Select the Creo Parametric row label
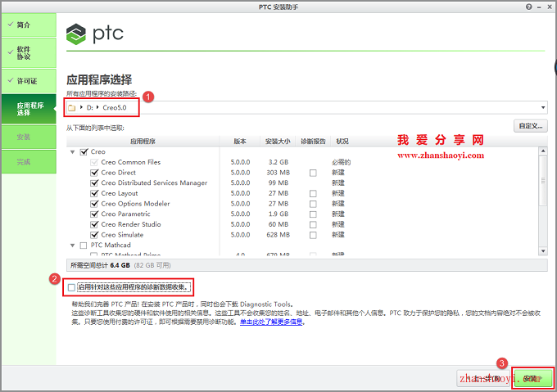Screen dimensions: 557x392 (126, 214)
